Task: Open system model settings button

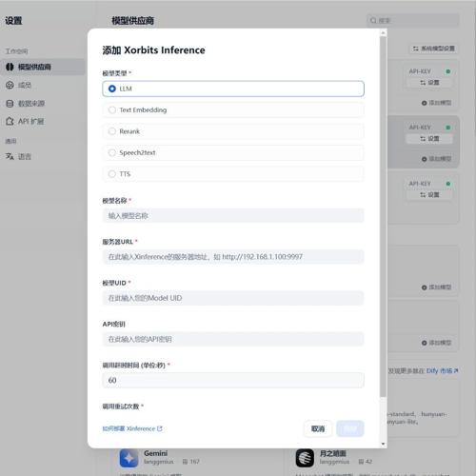Action: (433, 49)
